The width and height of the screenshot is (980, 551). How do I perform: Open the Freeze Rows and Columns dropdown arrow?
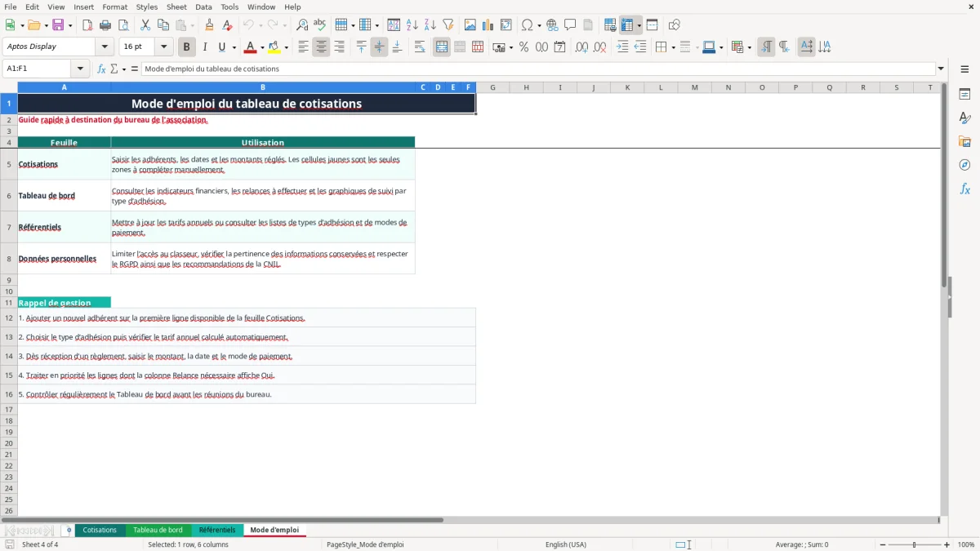pyautogui.click(x=639, y=25)
